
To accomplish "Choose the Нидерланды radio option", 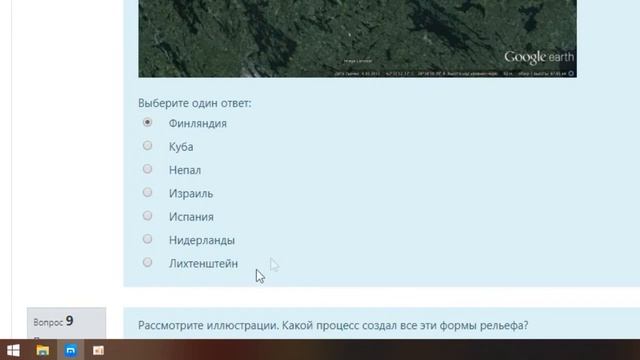I will 147,239.
